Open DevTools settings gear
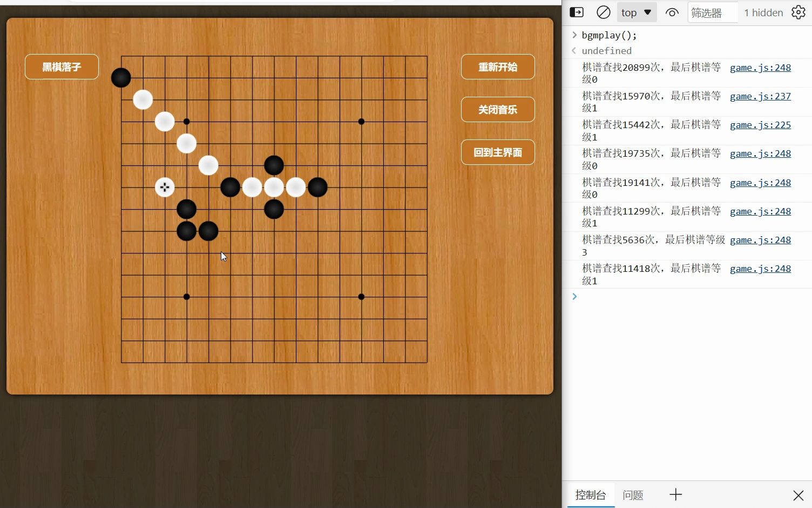 (x=799, y=12)
